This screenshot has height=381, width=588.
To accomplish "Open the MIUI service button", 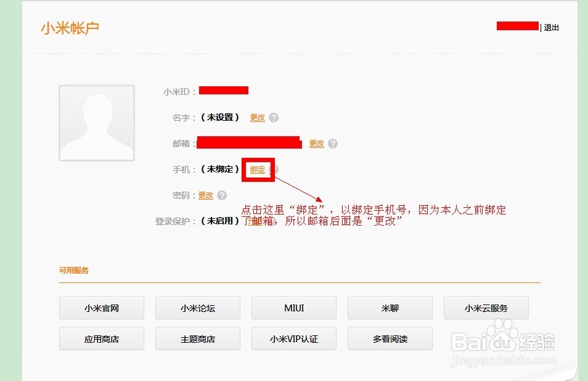I will (x=294, y=308).
